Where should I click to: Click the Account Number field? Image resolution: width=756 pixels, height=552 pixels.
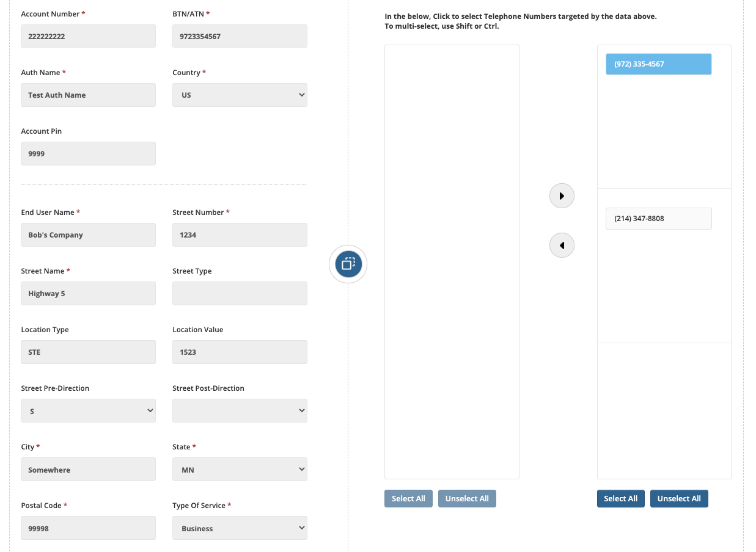pyautogui.click(x=88, y=36)
